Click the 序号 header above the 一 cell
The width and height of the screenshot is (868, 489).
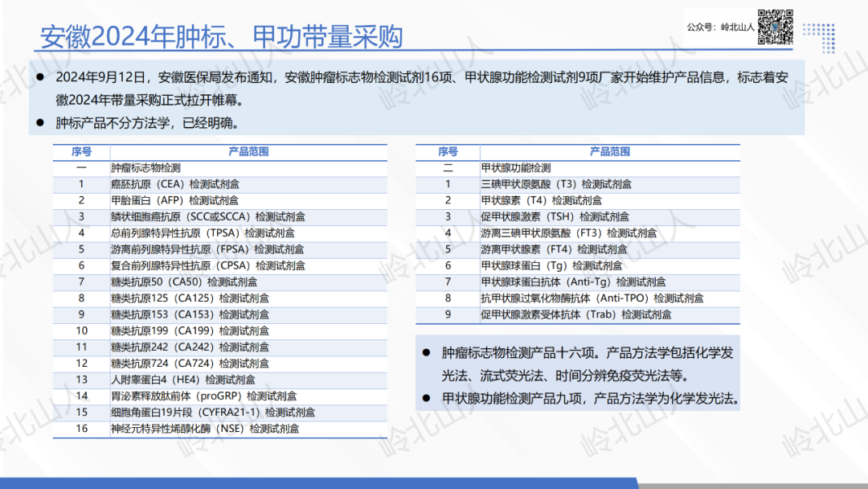[x=81, y=152]
